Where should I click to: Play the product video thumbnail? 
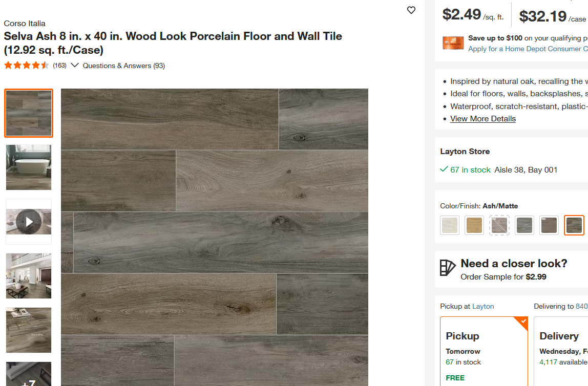pyautogui.click(x=29, y=222)
